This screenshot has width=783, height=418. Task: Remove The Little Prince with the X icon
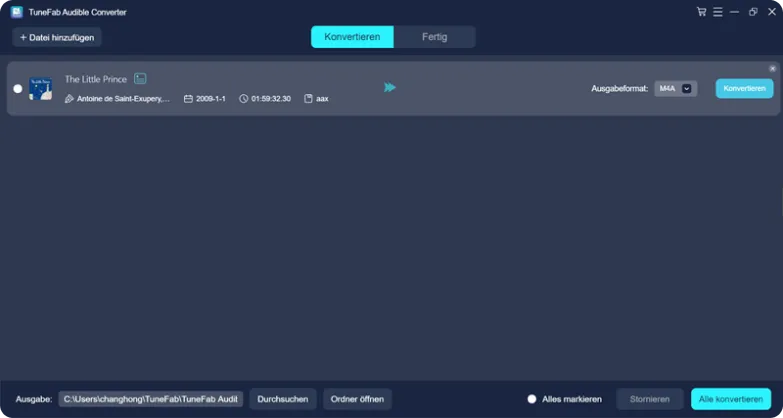click(x=772, y=68)
